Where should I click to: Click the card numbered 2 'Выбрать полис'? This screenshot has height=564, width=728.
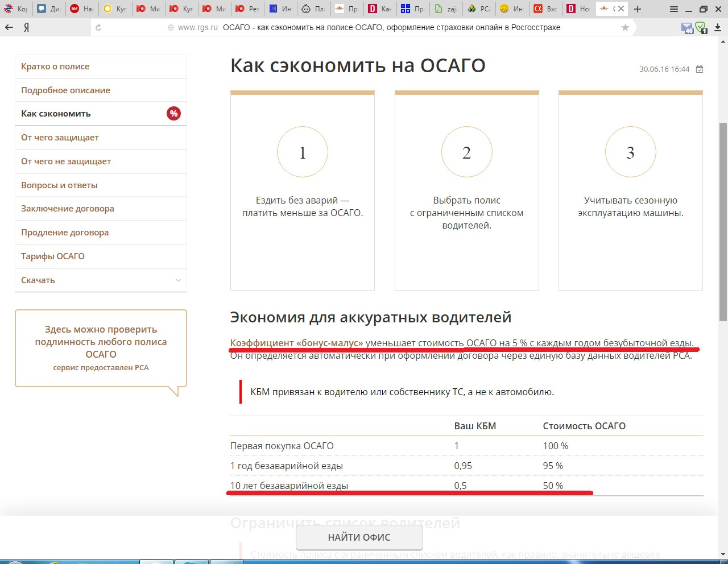point(467,190)
